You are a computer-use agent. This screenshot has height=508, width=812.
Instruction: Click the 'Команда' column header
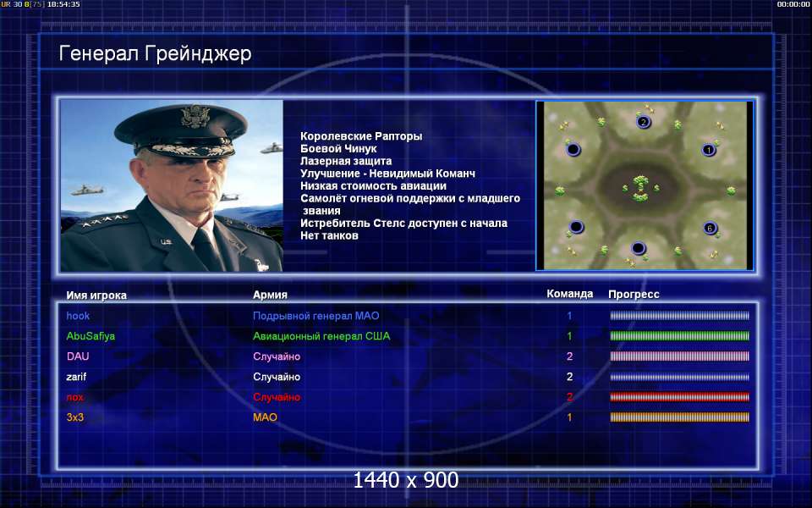[569, 294]
